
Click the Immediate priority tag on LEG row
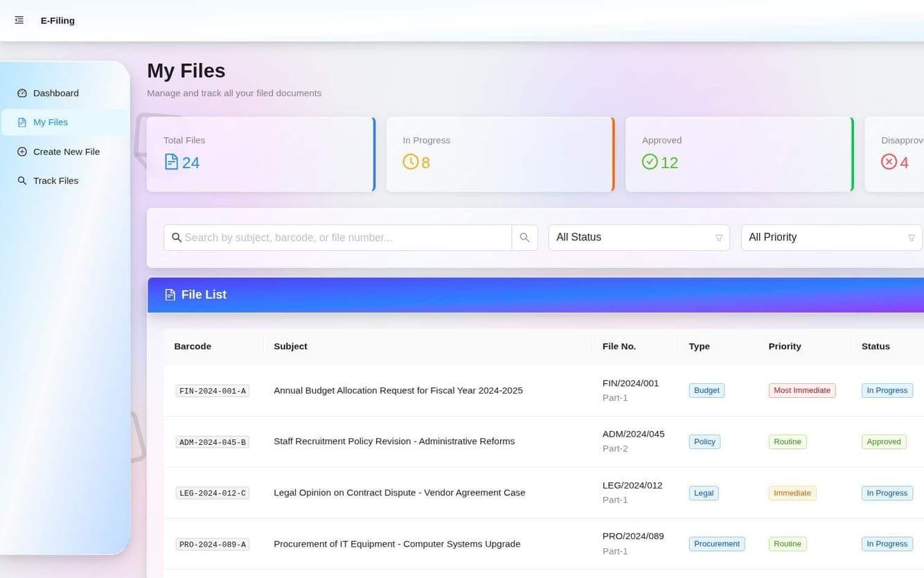[792, 493]
